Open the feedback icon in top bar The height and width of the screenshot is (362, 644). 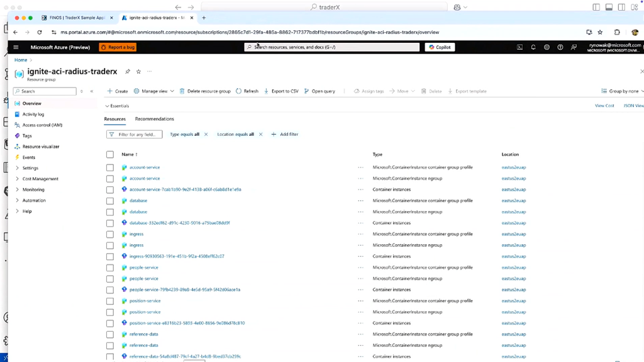(574, 47)
